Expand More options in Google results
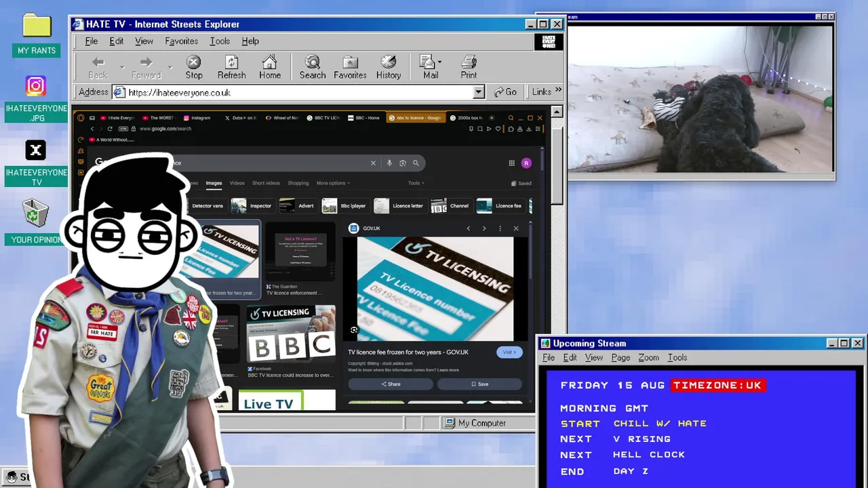 (x=333, y=183)
